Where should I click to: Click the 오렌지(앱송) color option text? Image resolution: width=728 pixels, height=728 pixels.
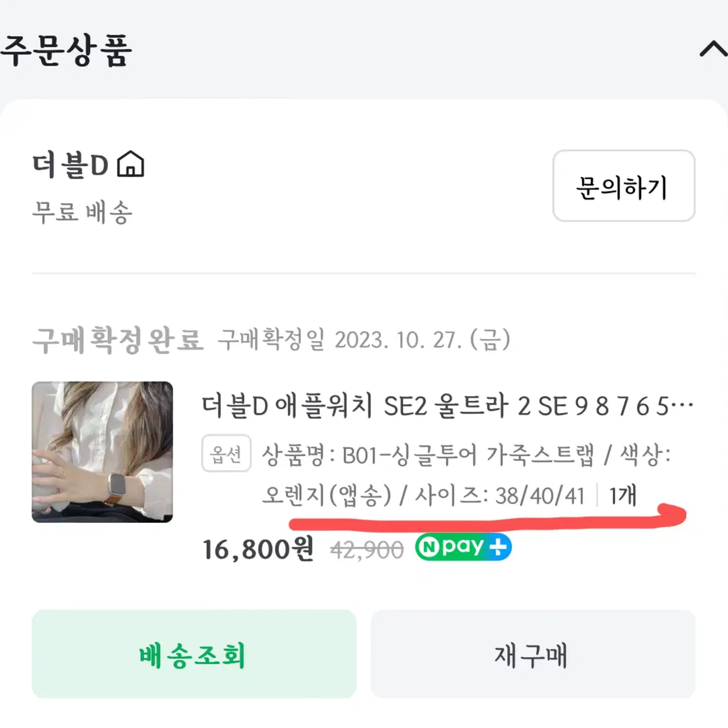point(327,495)
